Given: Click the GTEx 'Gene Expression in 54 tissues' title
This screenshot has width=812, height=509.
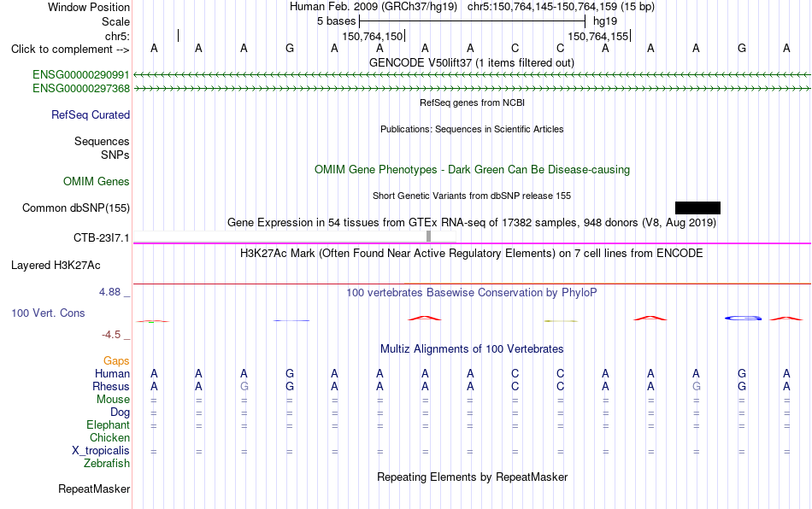Looking at the screenshot, I should pos(472,222).
